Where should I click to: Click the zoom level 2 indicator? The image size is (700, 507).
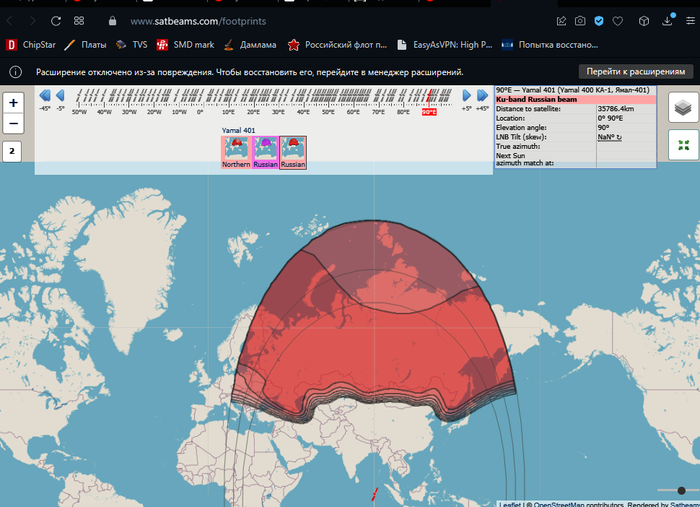12,151
